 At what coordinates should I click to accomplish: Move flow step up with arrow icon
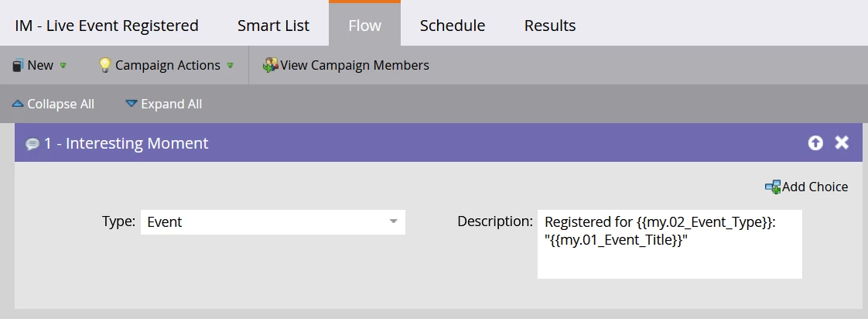pyautogui.click(x=815, y=142)
